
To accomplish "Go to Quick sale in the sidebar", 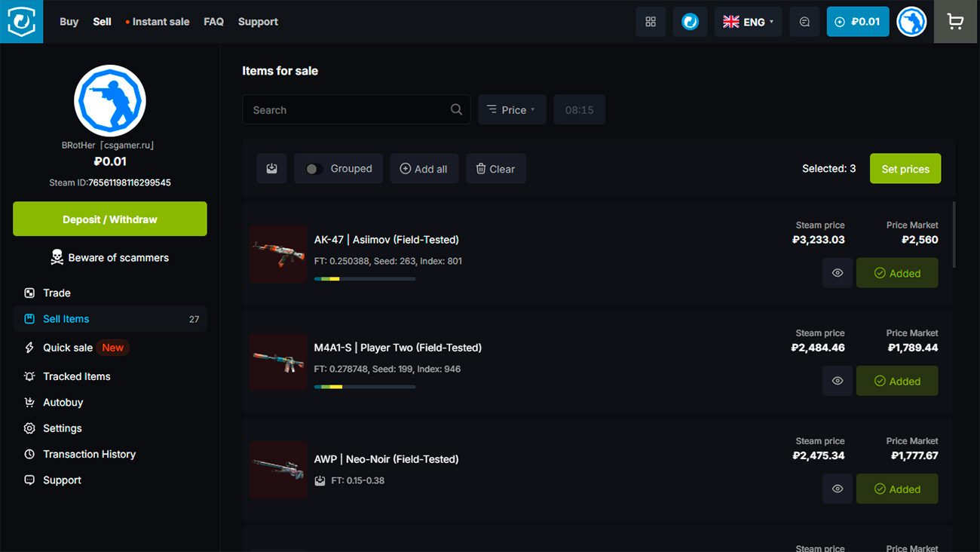I will [110, 348].
